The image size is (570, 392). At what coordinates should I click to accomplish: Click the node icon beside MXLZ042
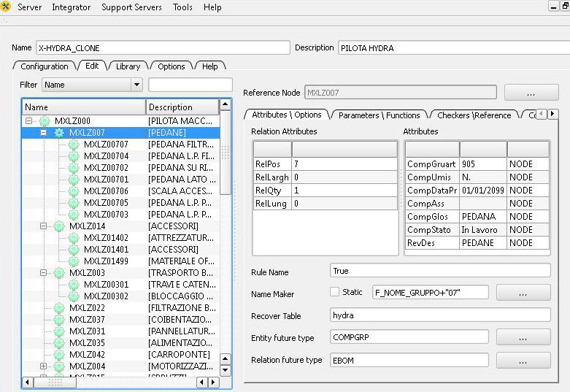(58, 355)
